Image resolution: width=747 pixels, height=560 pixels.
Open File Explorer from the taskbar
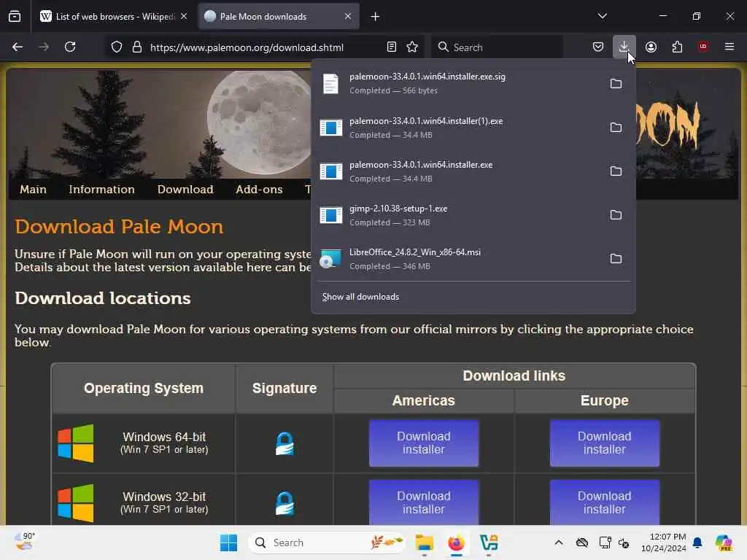[x=424, y=542]
